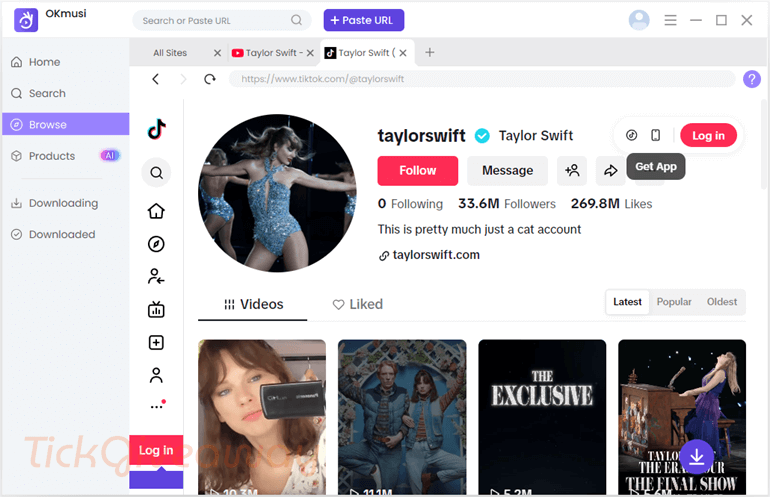Open the woman holding camera video

(262, 417)
